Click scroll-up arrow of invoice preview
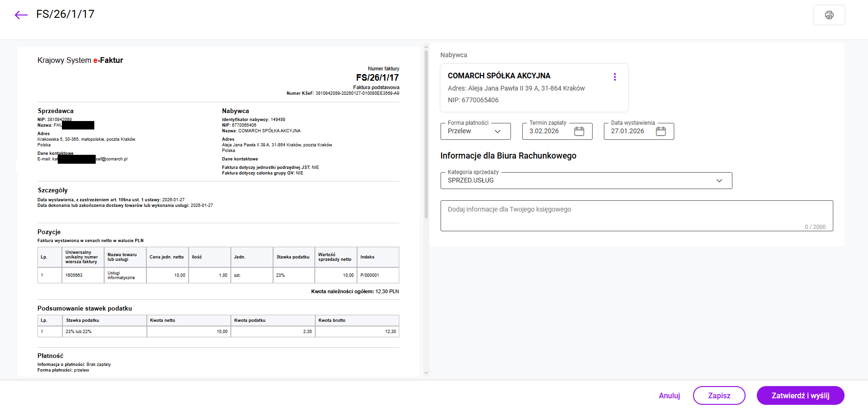This screenshot has height=410, width=868. coord(426,46)
